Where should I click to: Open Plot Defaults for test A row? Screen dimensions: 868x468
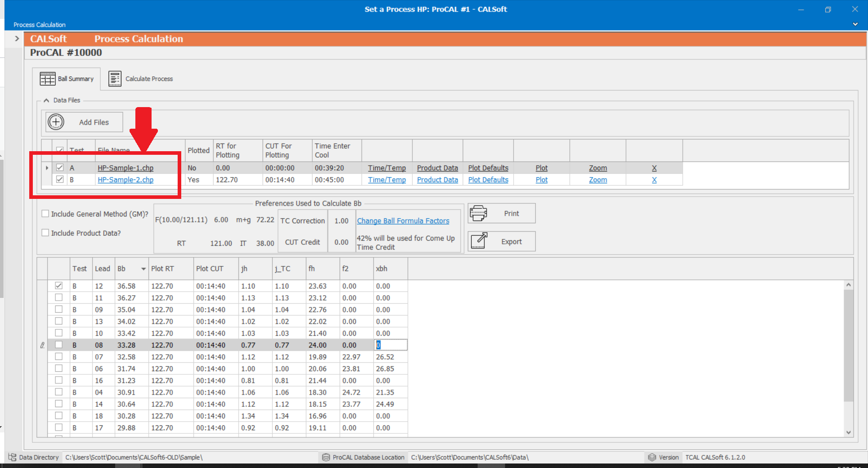[488, 168]
